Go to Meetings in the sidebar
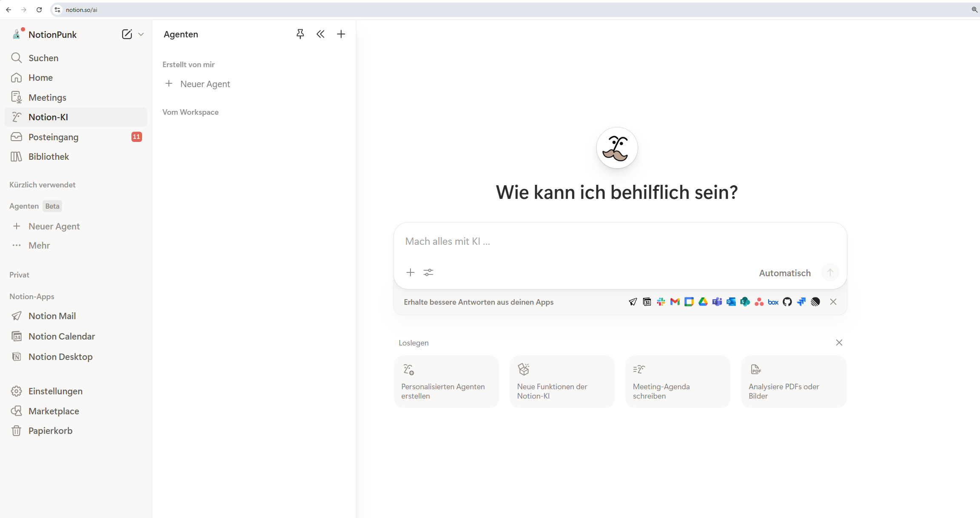Screen dimensions: 980x518 (48, 97)
